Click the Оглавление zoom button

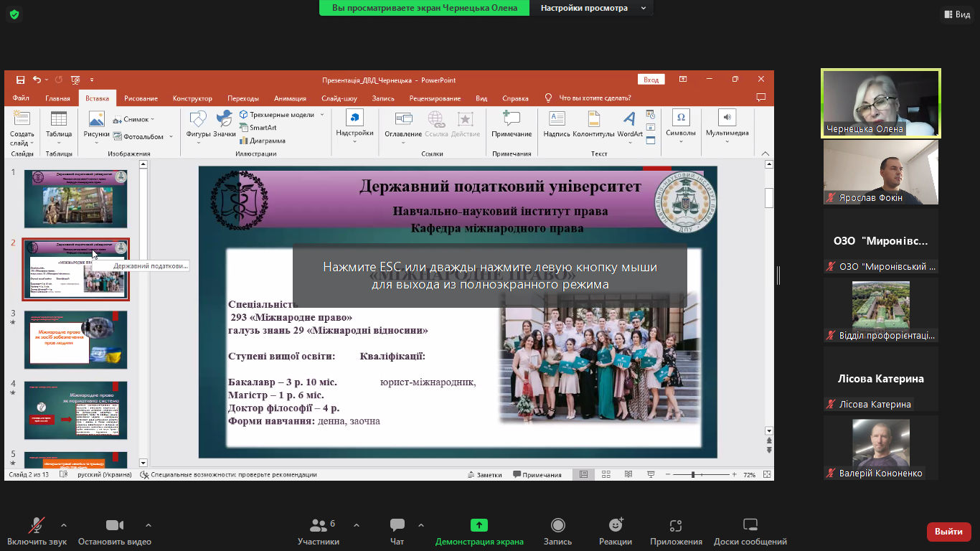point(403,126)
